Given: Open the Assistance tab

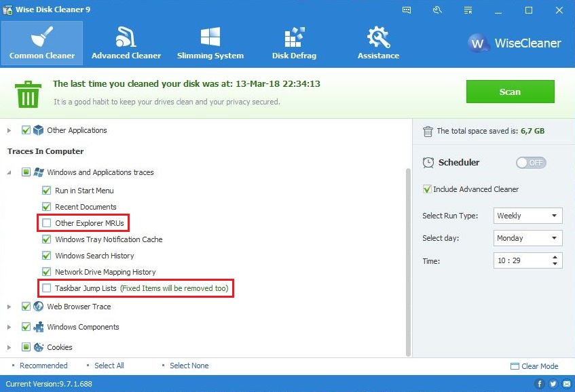Looking at the screenshot, I should (378, 43).
